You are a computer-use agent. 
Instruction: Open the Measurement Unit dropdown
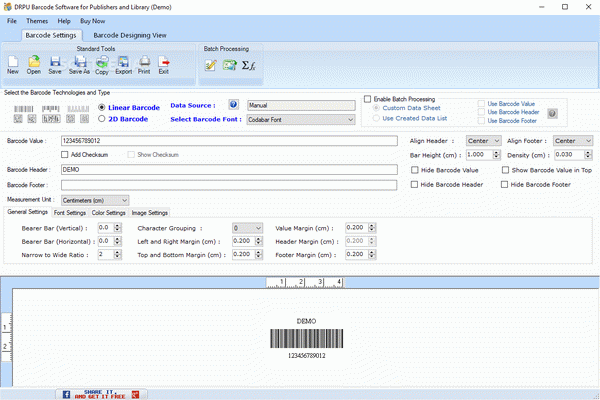pos(95,201)
